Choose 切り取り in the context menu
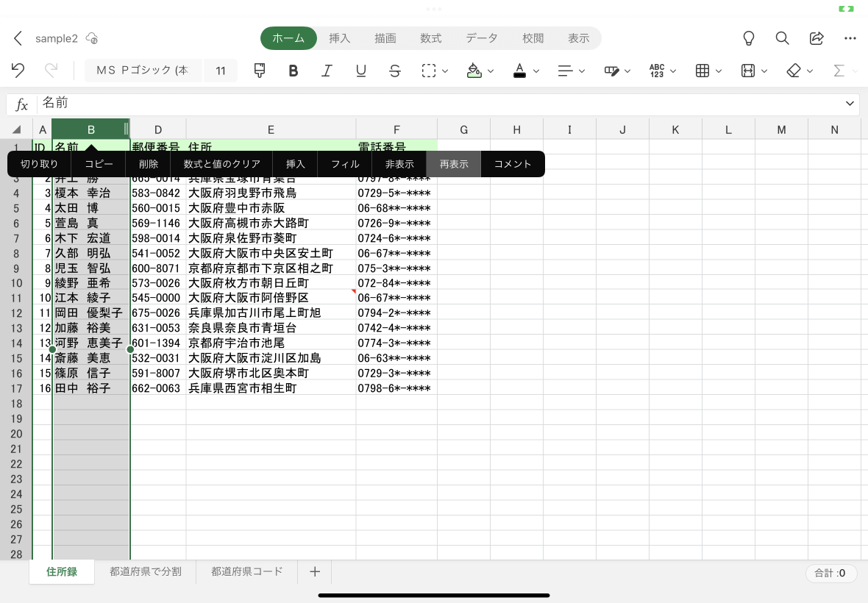 click(39, 164)
